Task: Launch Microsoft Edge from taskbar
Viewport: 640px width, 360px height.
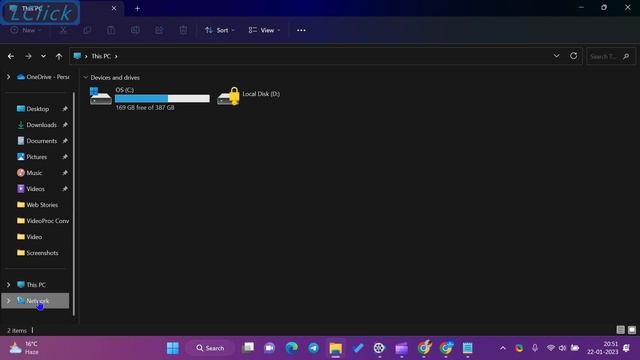Action: coord(291,348)
